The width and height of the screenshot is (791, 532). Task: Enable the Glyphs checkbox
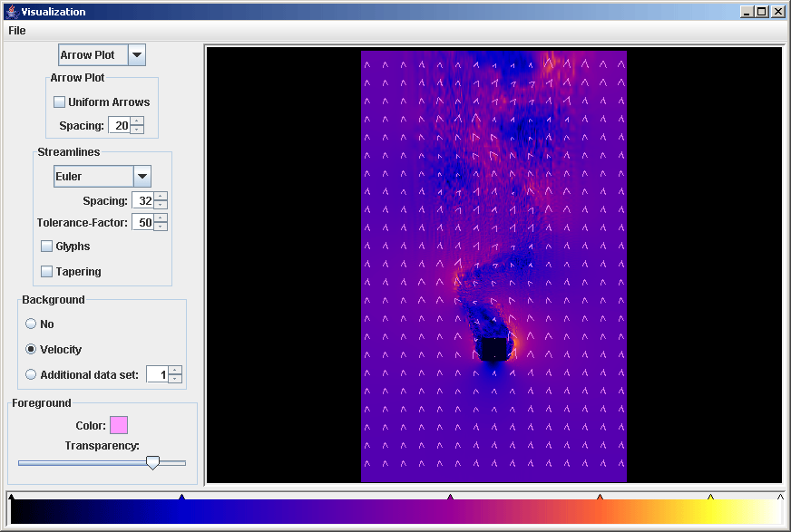(x=47, y=247)
